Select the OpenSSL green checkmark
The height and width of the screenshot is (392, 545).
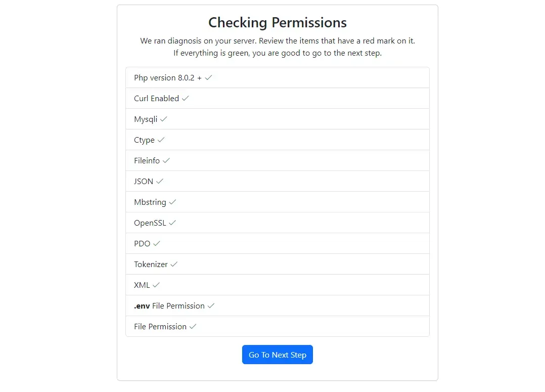[x=172, y=223]
